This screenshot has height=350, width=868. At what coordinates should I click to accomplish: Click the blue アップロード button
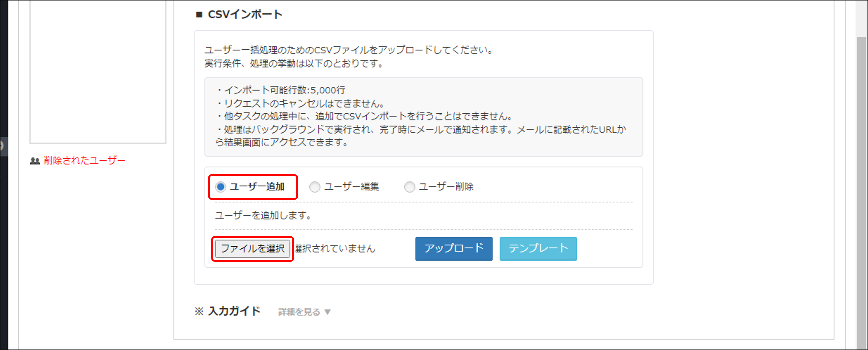[x=453, y=249]
